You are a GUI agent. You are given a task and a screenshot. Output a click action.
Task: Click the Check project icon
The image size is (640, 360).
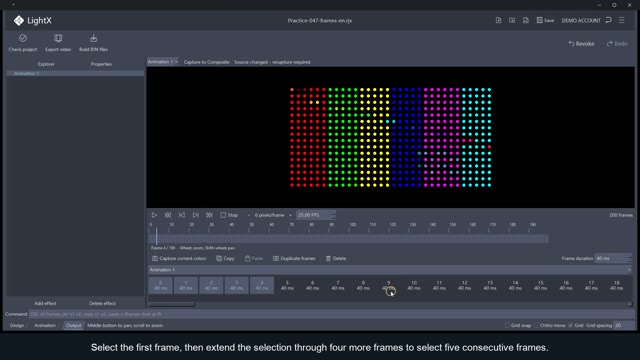(23, 38)
